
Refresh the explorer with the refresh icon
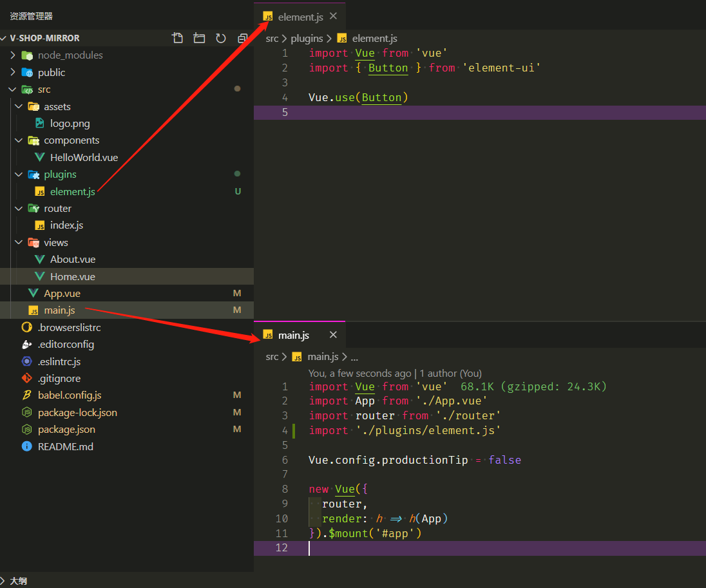(x=220, y=38)
